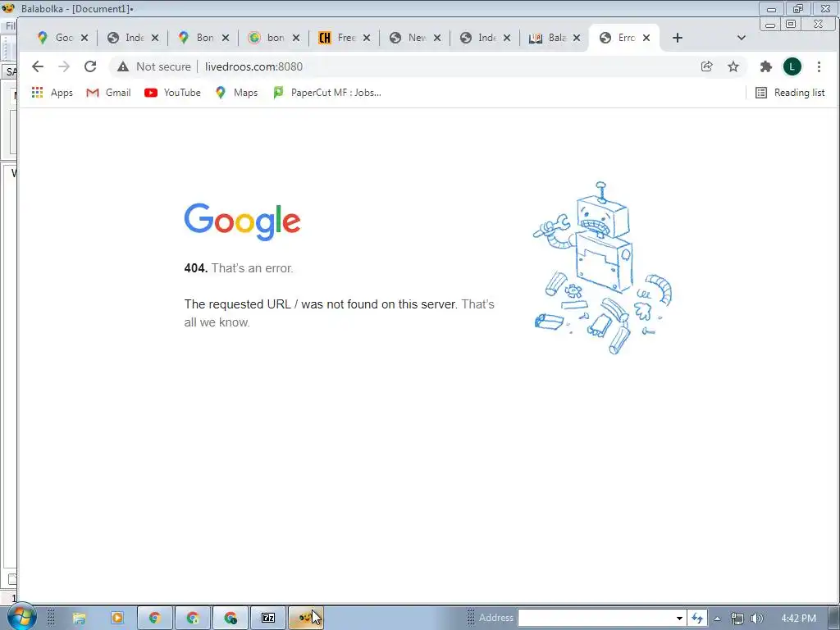Click the third Chrome taskbar icon
840x630 pixels.
(231, 619)
